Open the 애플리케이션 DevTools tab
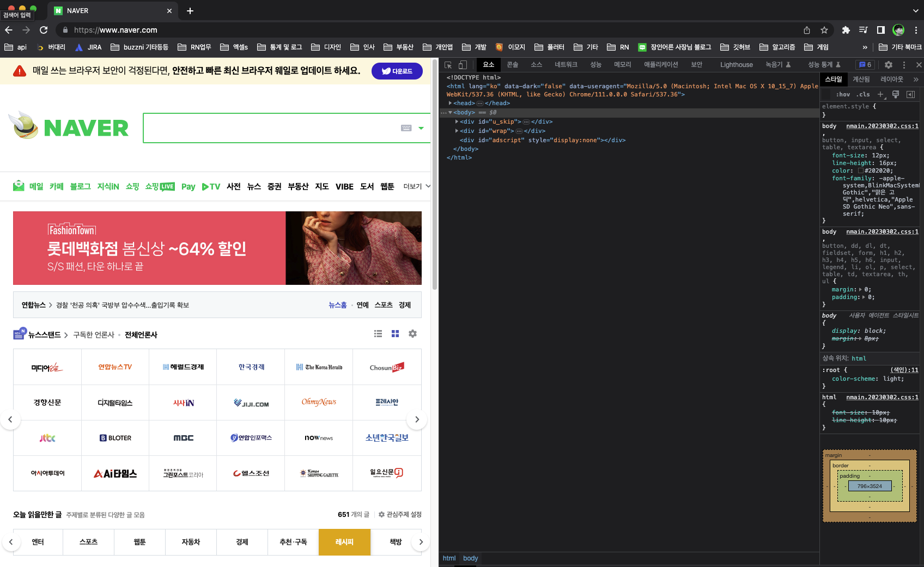 661,65
